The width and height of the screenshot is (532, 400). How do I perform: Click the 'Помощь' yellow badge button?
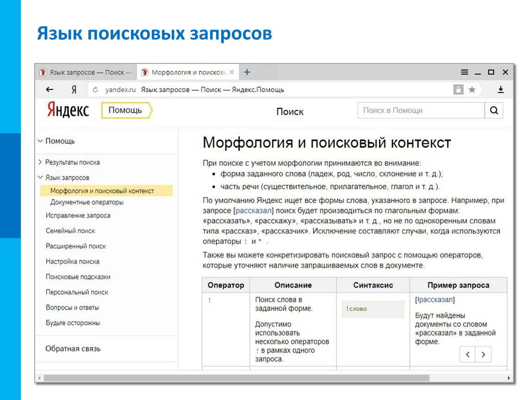(127, 110)
